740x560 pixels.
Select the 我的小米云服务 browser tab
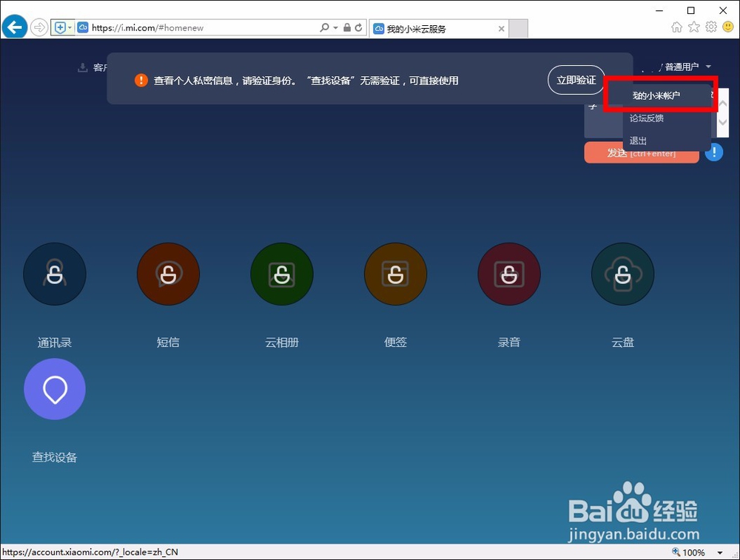pyautogui.click(x=439, y=29)
